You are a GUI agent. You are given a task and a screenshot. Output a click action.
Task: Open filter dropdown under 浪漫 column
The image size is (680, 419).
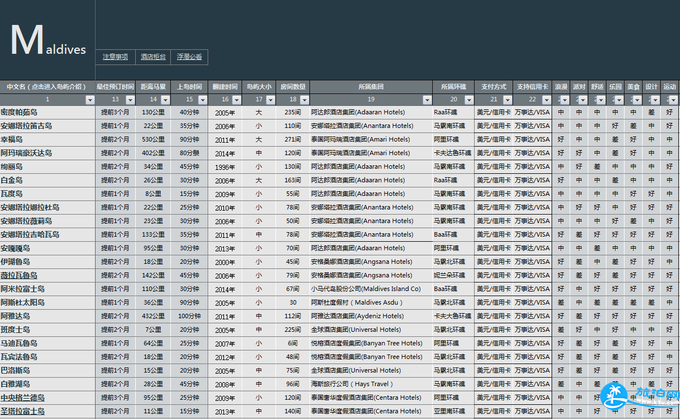click(564, 100)
